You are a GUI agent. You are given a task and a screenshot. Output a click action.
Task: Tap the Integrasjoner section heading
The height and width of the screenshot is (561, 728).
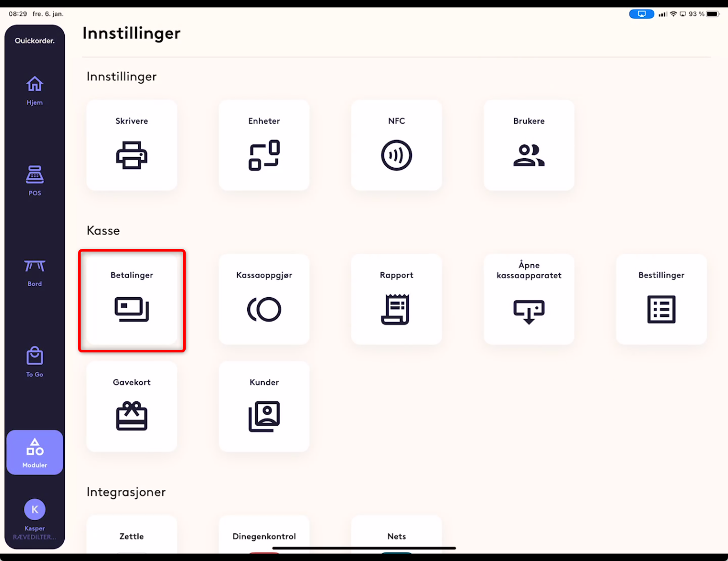[126, 492]
